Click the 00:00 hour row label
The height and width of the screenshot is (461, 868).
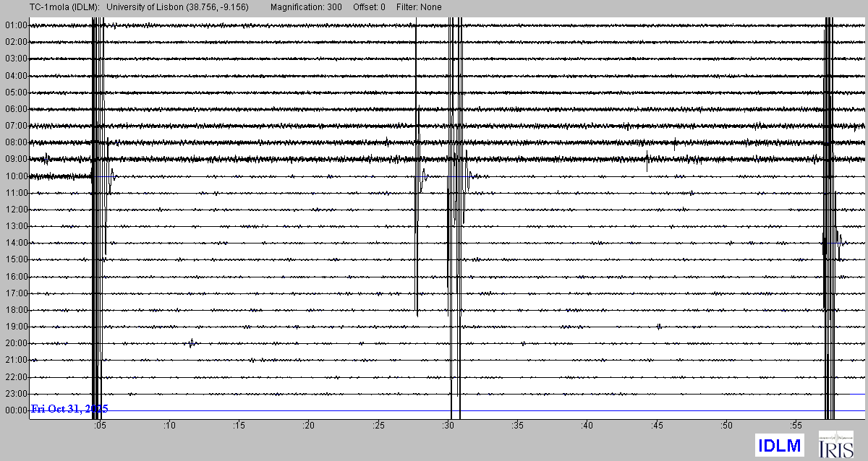[x=15, y=410]
